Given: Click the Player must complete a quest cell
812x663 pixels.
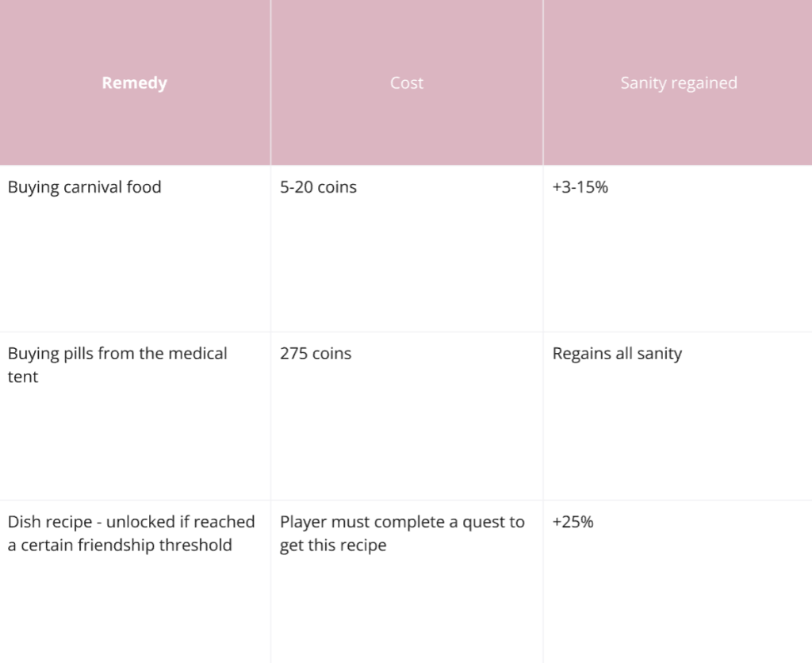Looking at the screenshot, I should click(x=407, y=581).
